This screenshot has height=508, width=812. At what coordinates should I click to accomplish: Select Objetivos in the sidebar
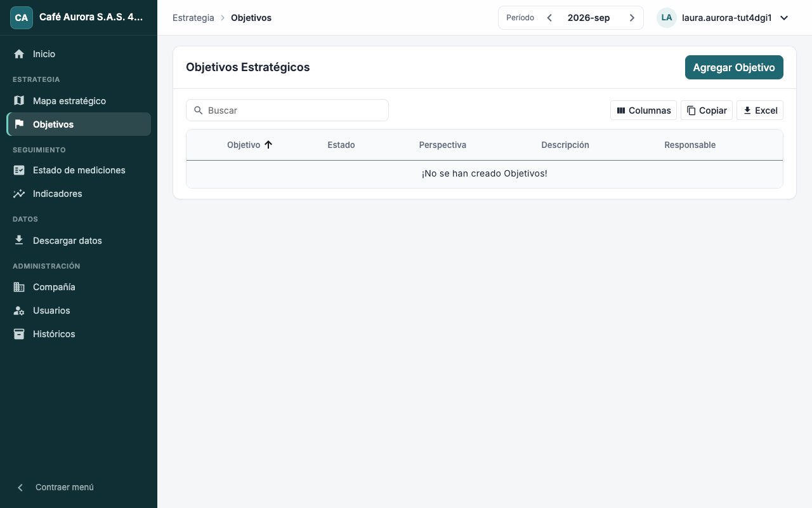(79, 124)
